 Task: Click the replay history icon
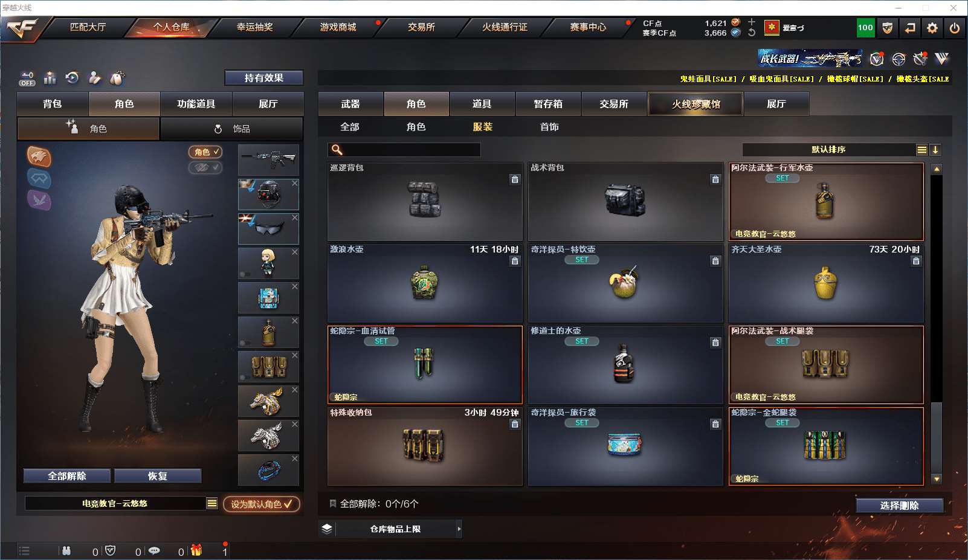(x=73, y=78)
